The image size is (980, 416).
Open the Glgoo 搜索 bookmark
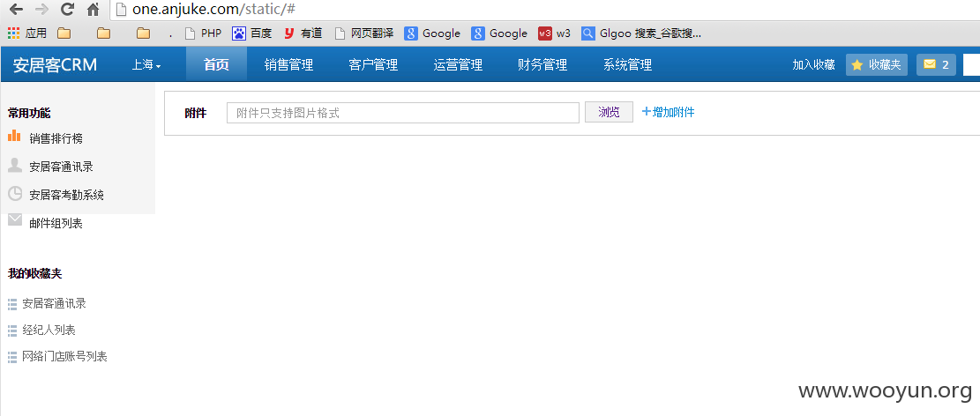(x=641, y=33)
